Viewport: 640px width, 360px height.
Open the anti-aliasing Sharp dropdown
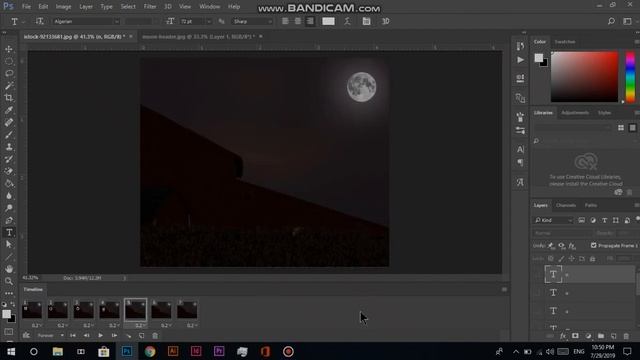click(252, 21)
